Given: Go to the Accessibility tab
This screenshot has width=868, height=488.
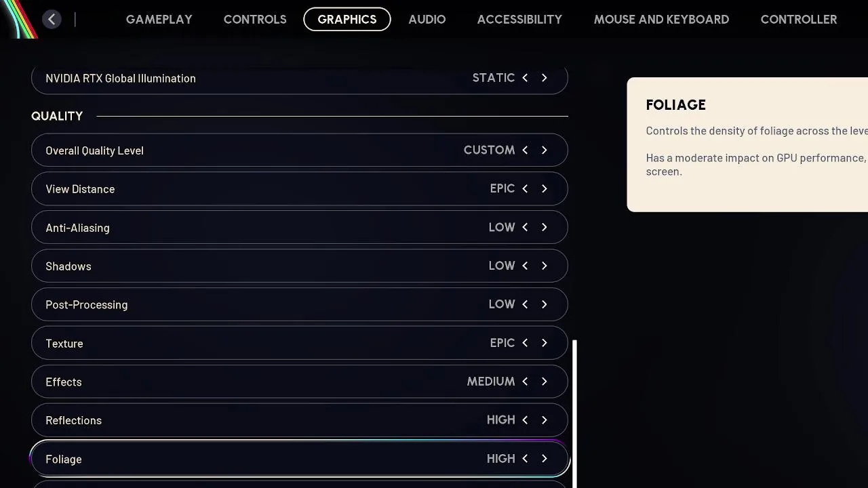Looking at the screenshot, I should pyautogui.click(x=519, y=20).
